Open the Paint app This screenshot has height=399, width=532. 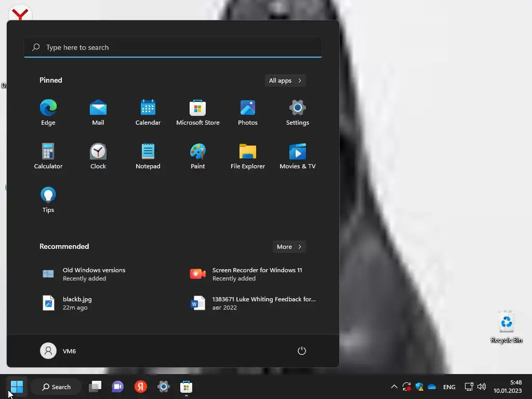[198, 156]
